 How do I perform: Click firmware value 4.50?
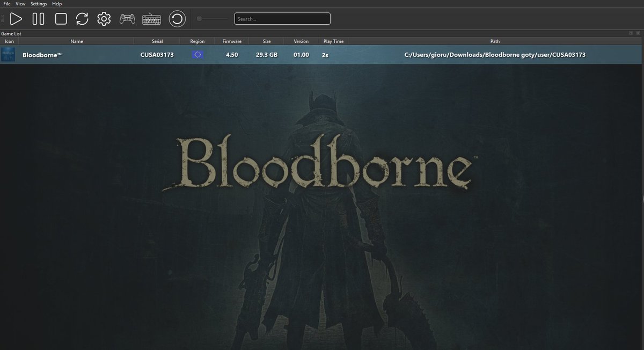coord(232,55)
